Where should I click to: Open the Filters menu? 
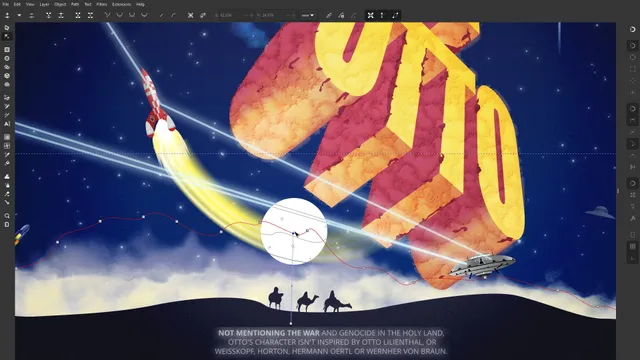click(102, 4)
